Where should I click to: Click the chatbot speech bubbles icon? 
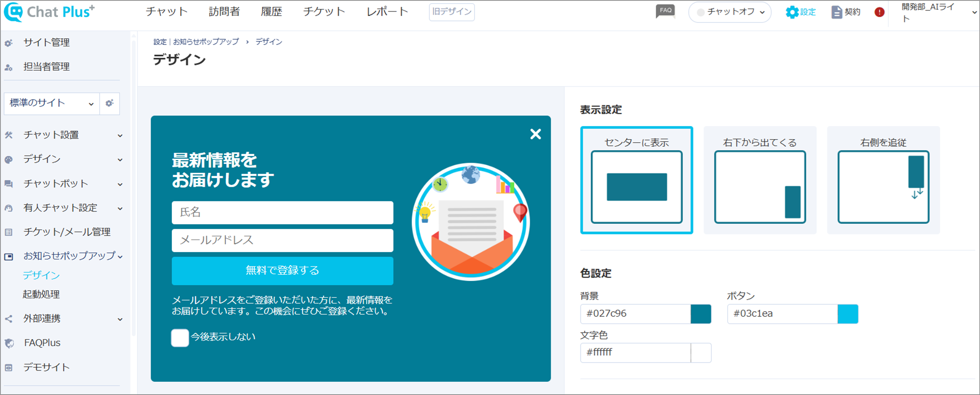9,184
